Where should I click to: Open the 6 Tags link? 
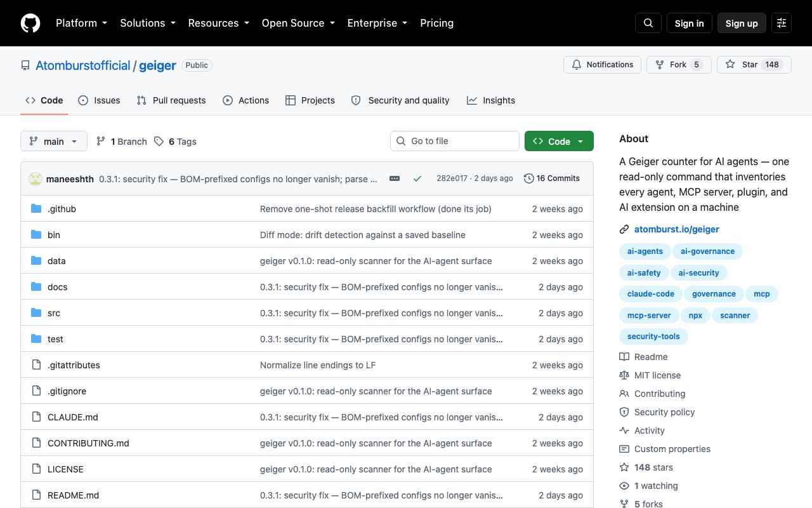coord(176,141)
